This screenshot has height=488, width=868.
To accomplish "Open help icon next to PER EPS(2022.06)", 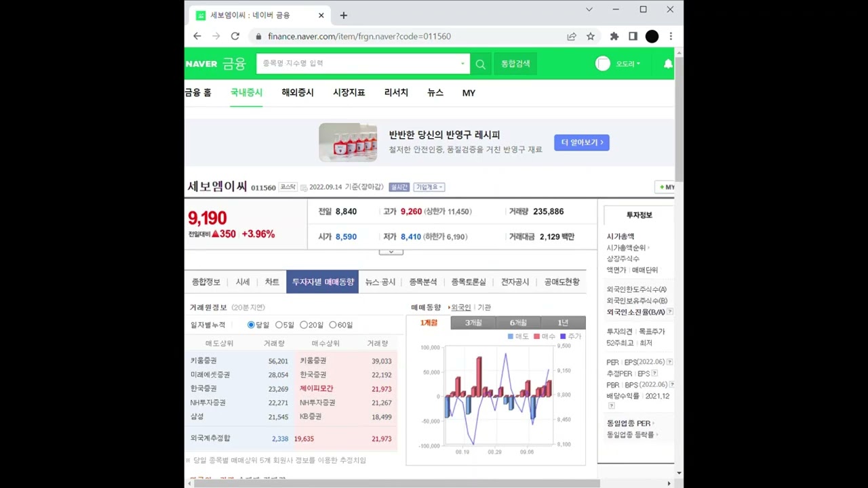I will tap(670, 362).
